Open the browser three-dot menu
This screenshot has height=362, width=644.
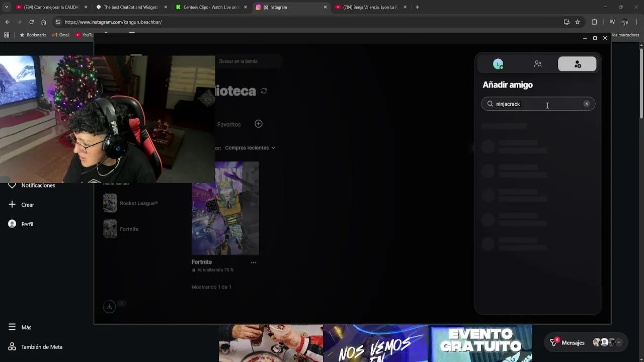point(637,22)
